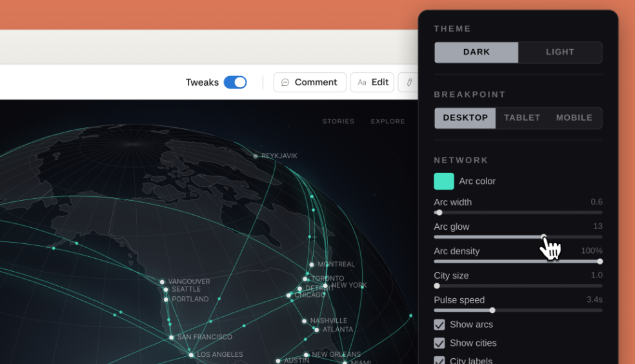
Task: Uncheck the Show arcs checkbox
Action: [439, 325]
